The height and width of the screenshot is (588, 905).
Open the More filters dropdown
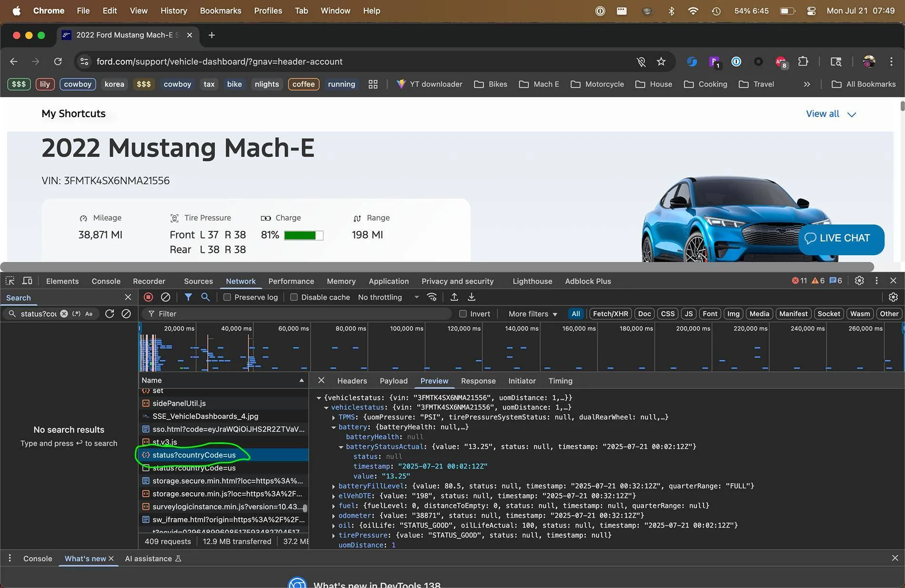pos(533,314)
